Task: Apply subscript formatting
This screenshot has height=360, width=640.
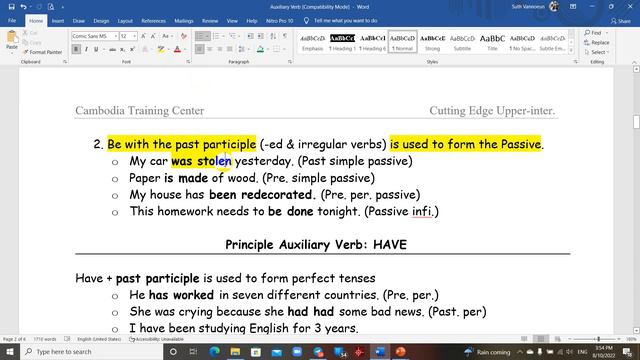Action: pyautogui.click(x=122, y=49)
